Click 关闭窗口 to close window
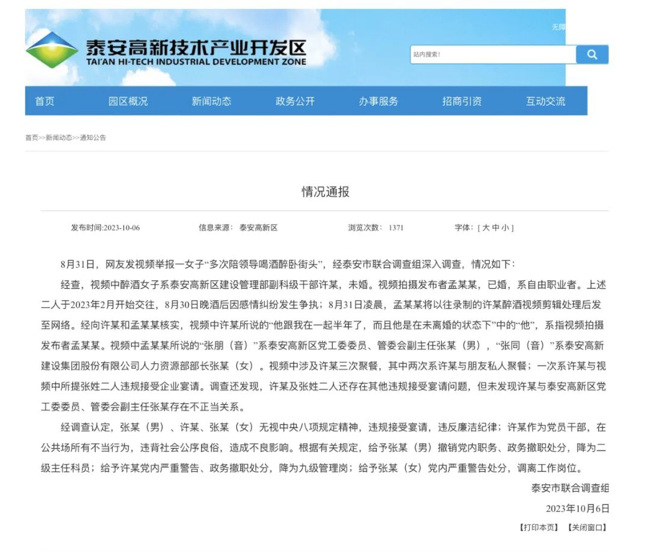The width and height of the screenshot is (650, 552). click(x=587, y=528)
